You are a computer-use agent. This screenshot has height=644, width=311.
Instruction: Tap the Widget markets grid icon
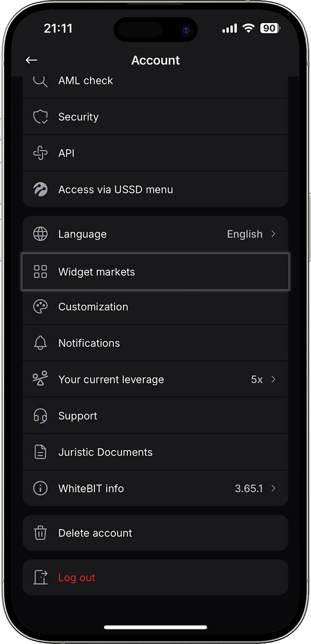pyautogui.click(x=40, y=272)
